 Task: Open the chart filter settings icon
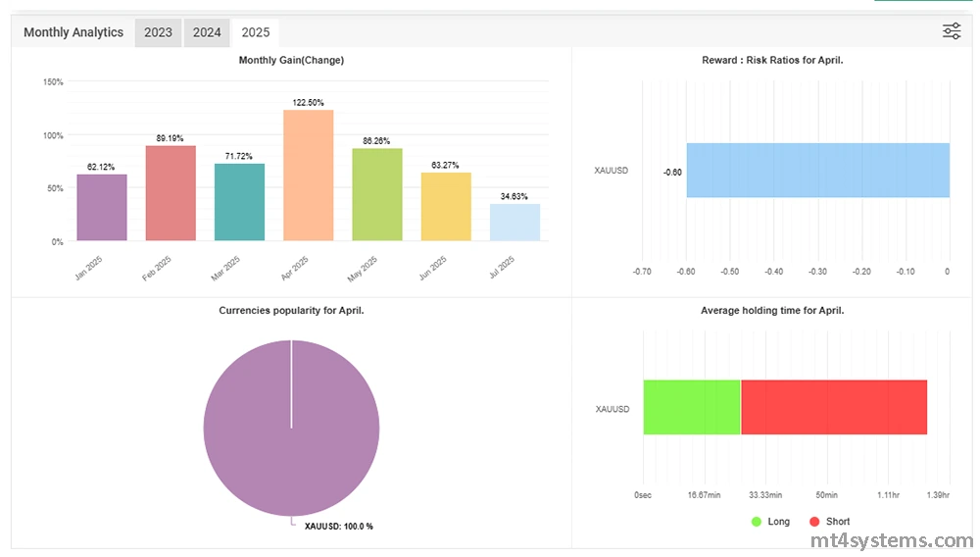[x=951, y=31]
